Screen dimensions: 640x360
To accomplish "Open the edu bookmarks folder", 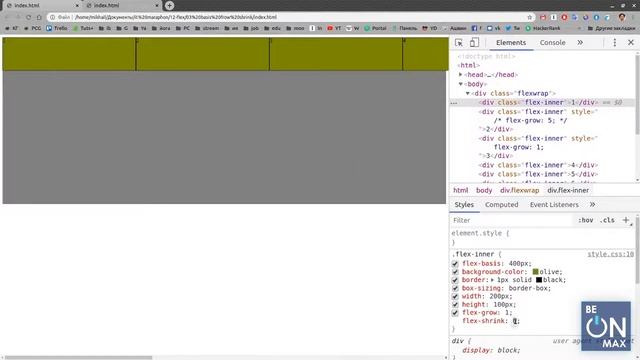I will (273, 28).
